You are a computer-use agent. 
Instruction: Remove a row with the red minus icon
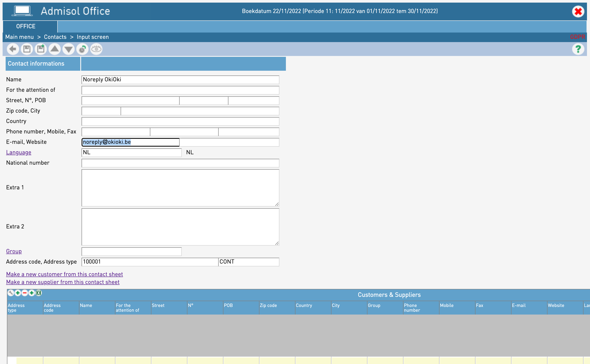[x=25, y=293]
